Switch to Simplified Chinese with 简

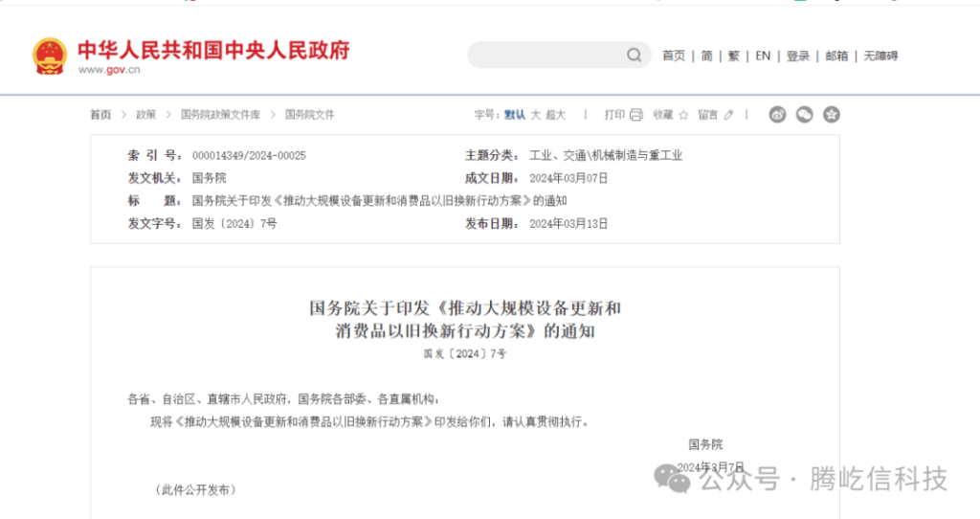[x=706, y=56]
